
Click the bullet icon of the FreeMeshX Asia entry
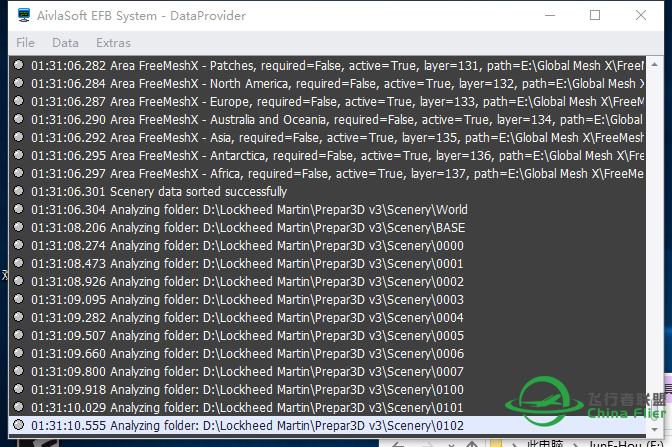[x=18, y=137]
